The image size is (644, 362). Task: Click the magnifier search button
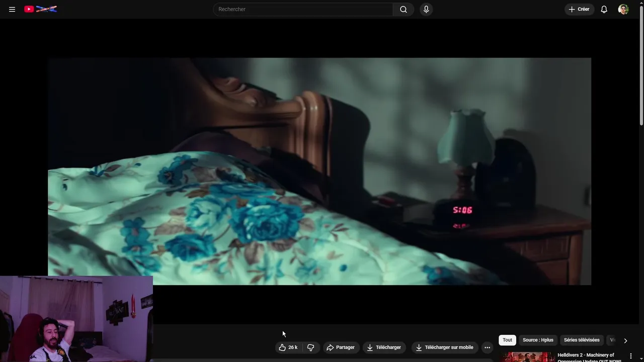(x=404, y=9)
